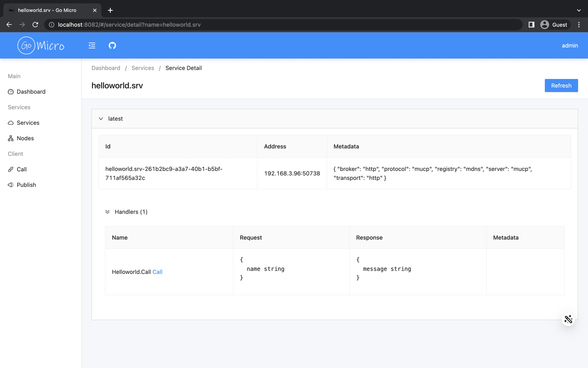
Task: Click the Helloworld.Call handler name
Action: point(131,272)
